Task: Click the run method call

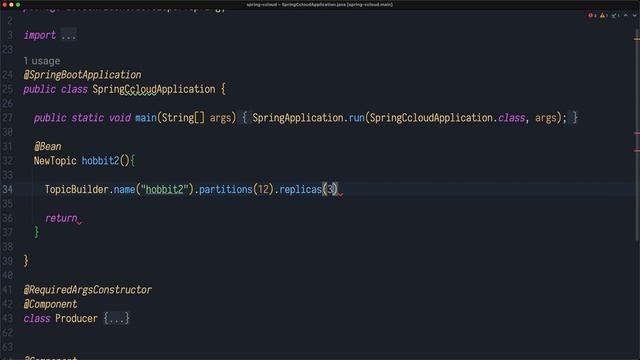Action: pos(356,118)
